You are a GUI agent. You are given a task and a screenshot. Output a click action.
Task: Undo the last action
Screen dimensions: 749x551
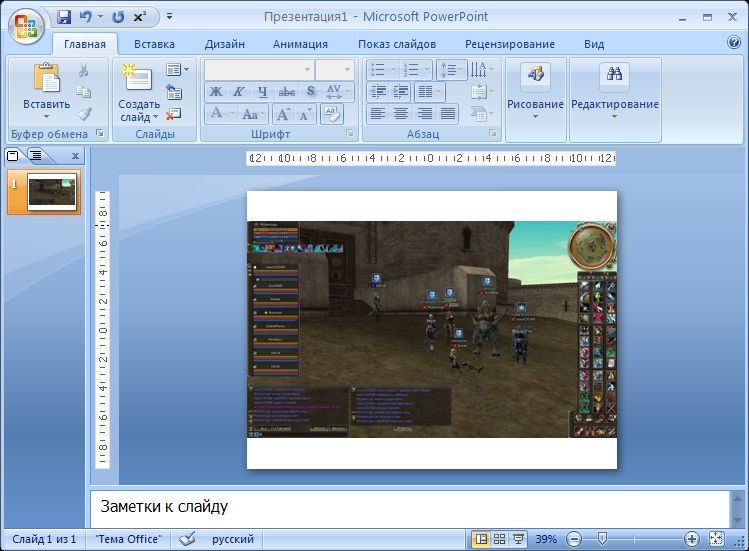coord(86,17)
